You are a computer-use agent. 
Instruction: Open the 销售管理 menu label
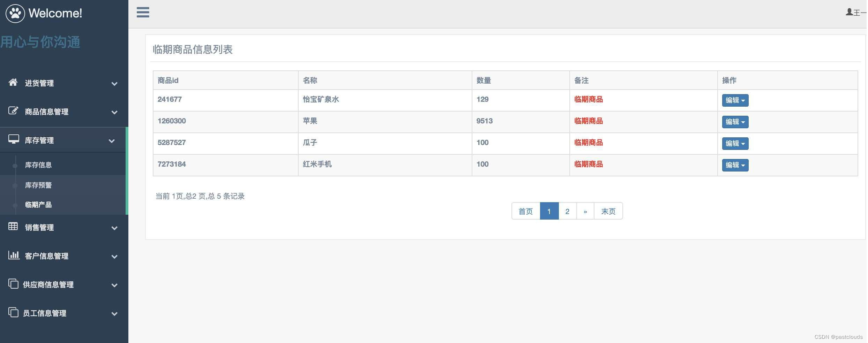click(39, 227)
